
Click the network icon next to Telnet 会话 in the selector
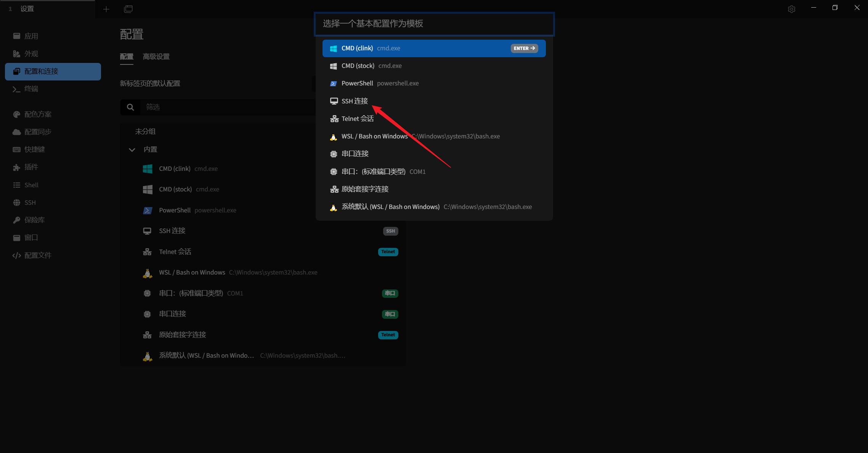pyautogui.click(x=334, y=119)
